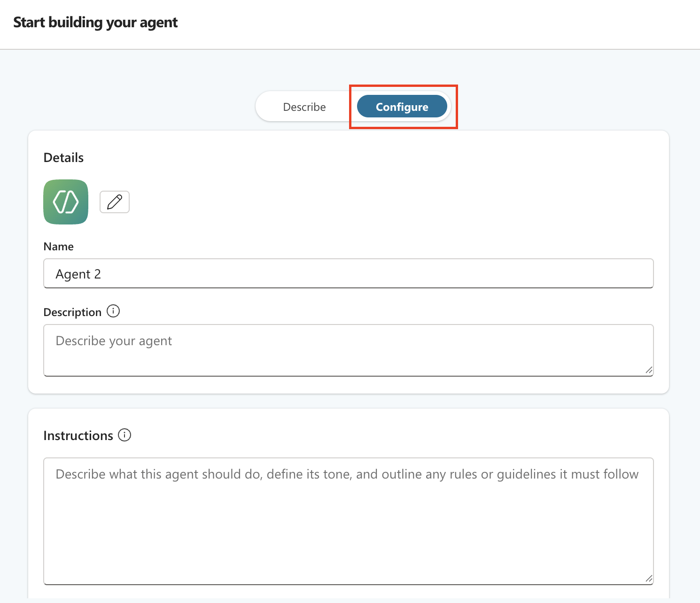The width and height of the screenshot is (700, 603).
Task: Click the green agent logo icon
Action: (x=66, y=202)
